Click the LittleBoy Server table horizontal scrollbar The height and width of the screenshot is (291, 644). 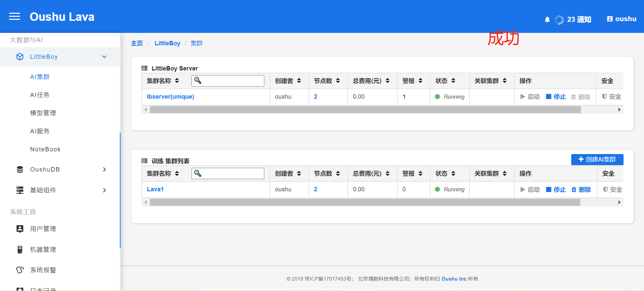(x=365, y=110)
